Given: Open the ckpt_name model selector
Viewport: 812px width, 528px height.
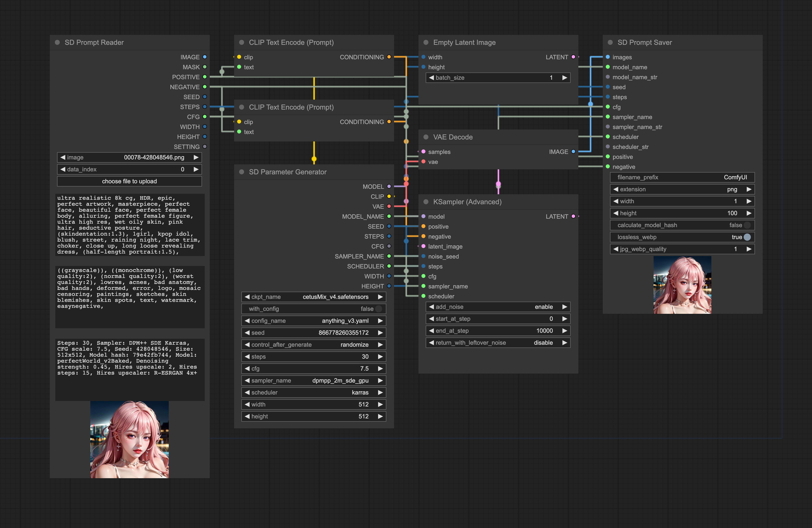Looking at the screenshot, I should pyautogui.click(x=314, y=297).
